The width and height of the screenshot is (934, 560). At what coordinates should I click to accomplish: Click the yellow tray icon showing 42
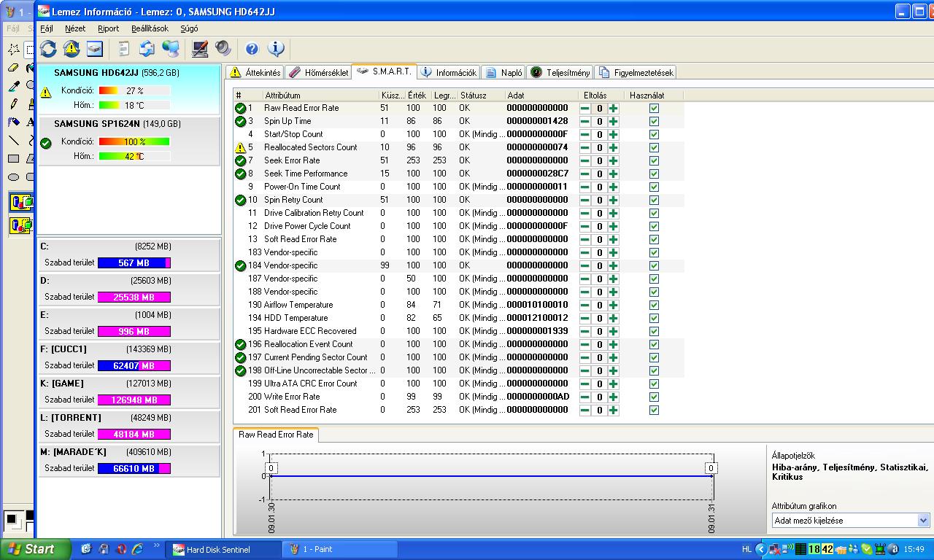pyautogui.click(x=827, y=549)
